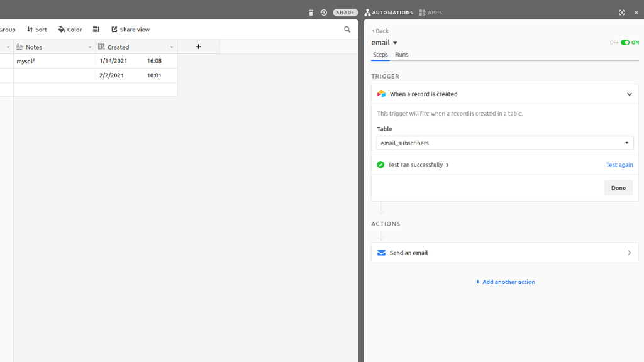Open the email automation name dropdown
Image resolution: width=644 pixels, height=362 pixels.
(x=394, y=42)
